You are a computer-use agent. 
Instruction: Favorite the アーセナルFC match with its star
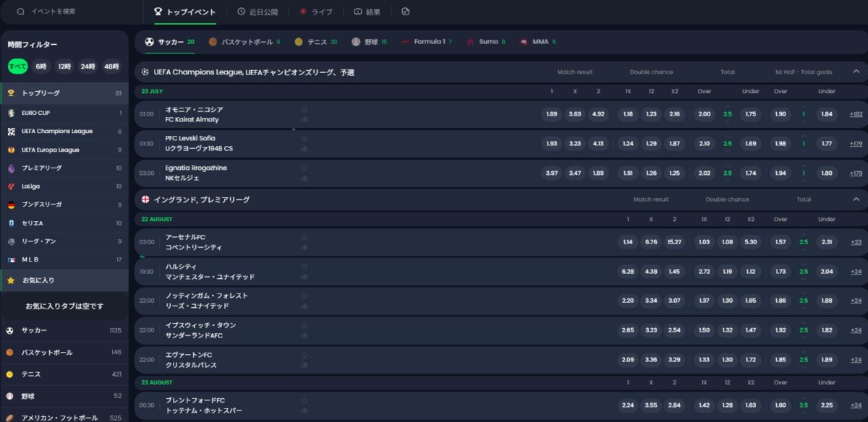tap(304, 237)
